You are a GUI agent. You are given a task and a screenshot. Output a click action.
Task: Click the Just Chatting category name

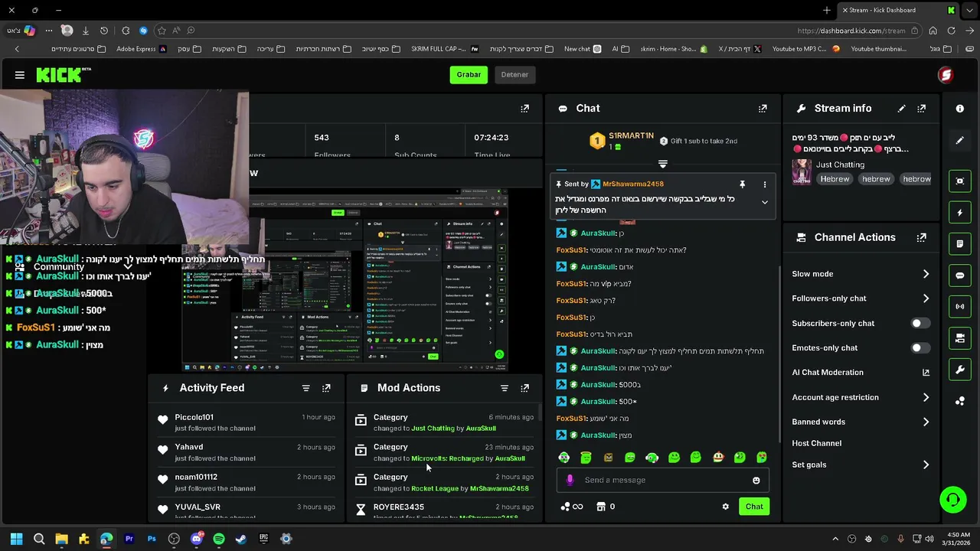(x=840, y=165)
